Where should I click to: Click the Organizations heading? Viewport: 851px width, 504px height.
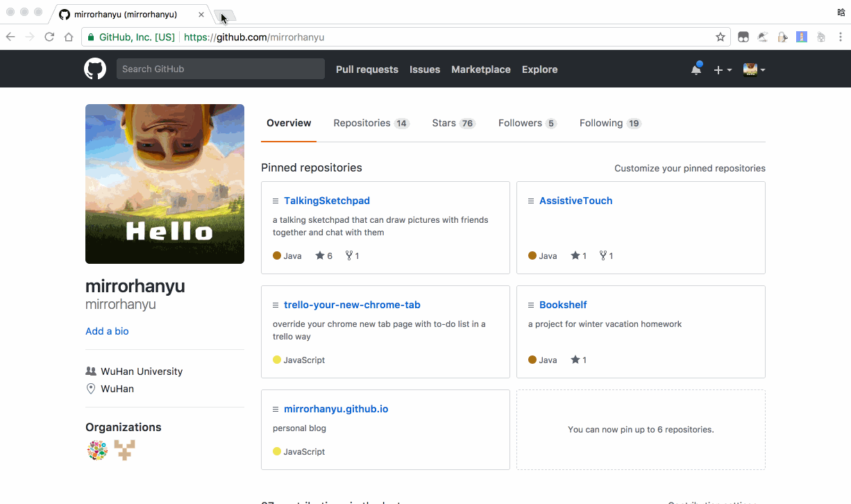point(124,427)
